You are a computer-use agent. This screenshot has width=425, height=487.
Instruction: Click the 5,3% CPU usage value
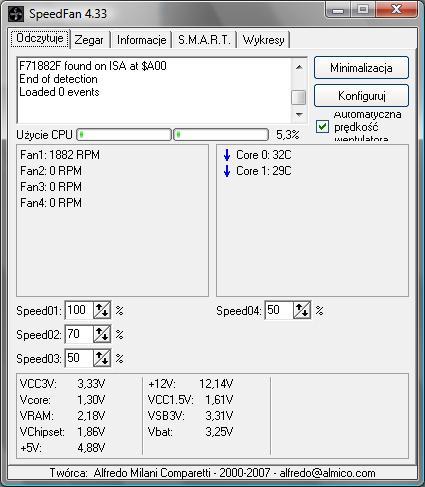tap(288, 135)
